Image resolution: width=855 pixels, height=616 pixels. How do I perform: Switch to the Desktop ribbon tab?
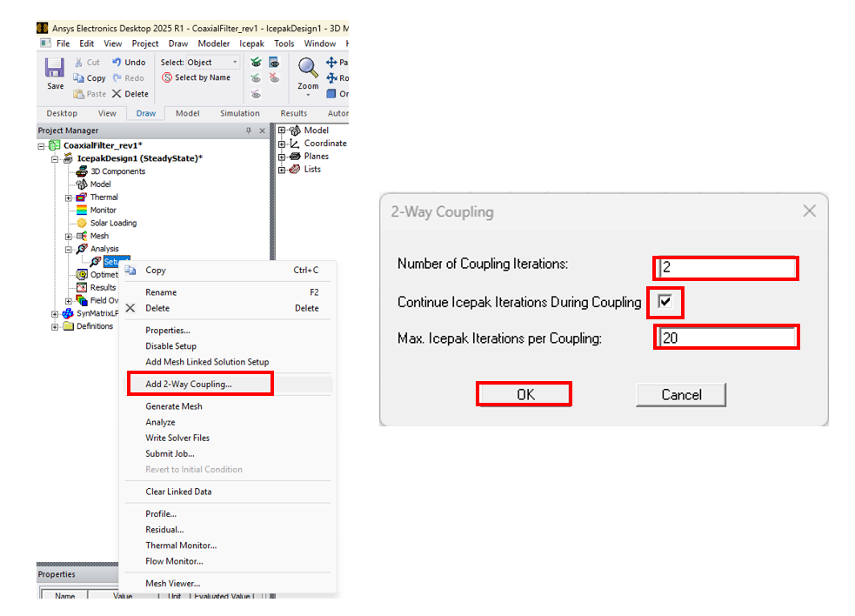(x=62, y=113)
